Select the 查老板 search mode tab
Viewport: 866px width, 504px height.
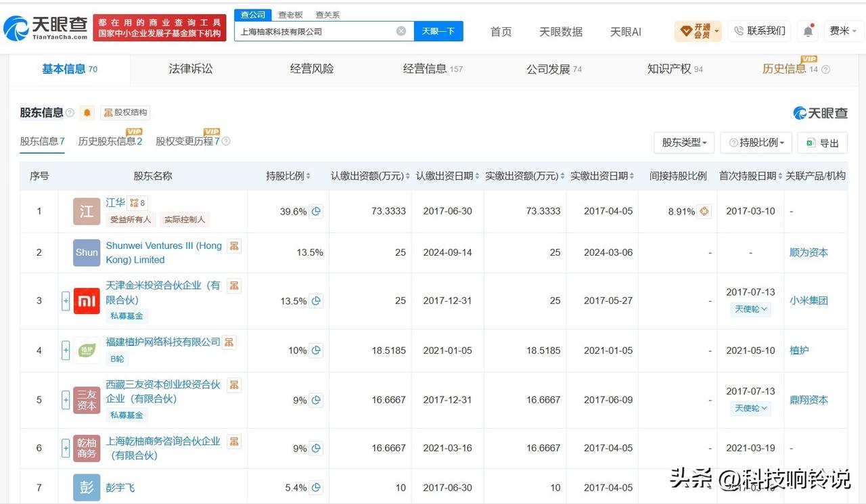(291, 15)
